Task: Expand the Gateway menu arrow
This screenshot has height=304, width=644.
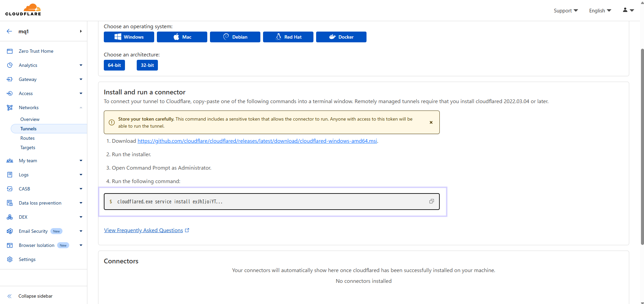Action: point(81,79)
